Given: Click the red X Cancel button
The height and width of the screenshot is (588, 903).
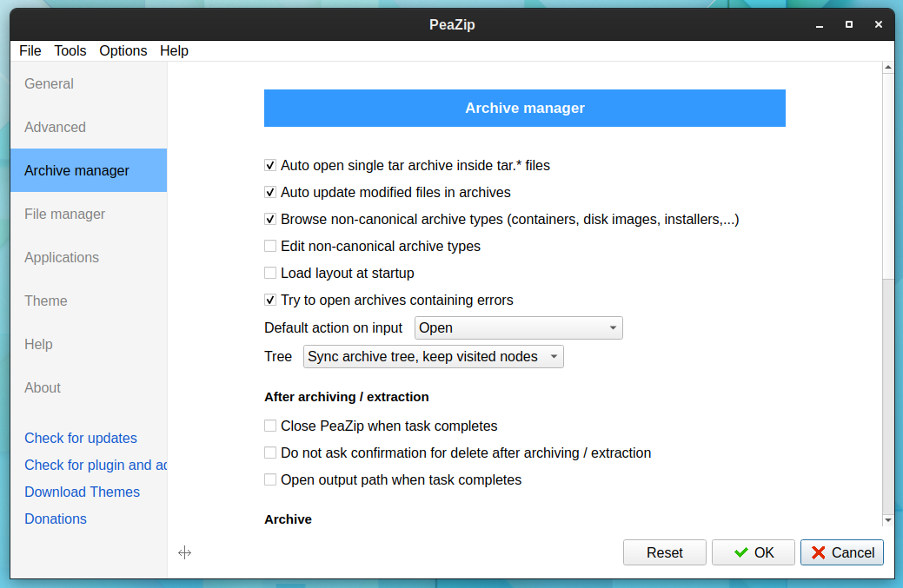Looking at the screenshot, I should click(x=842, y=552).
